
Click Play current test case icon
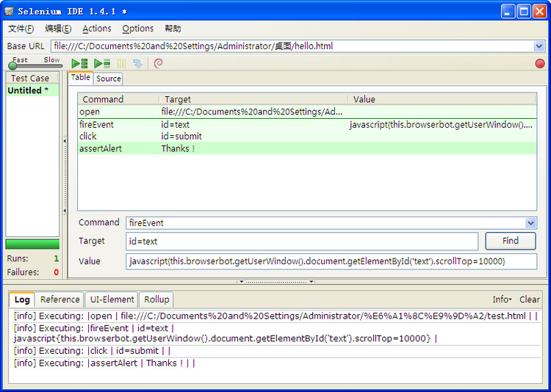[x=102, y=64]
